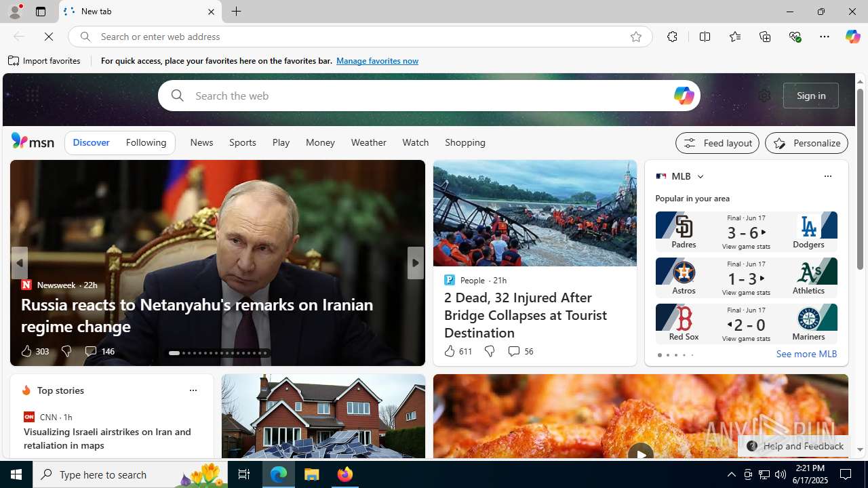
Task: Open the Collections icon
Action: (765, 37)
